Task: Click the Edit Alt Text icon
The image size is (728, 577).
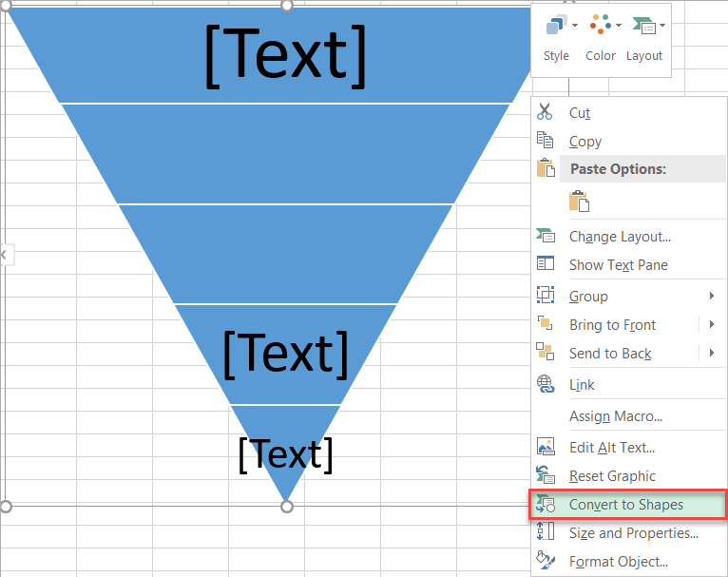Action: pyautogui.click(x=546, y=447)
